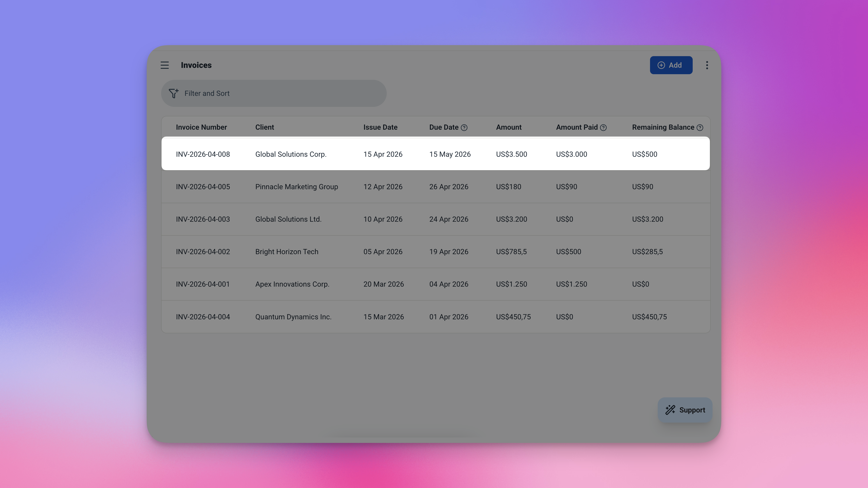
Task: Open invoice INV-2026-04-003
Action: click(203, 219)
